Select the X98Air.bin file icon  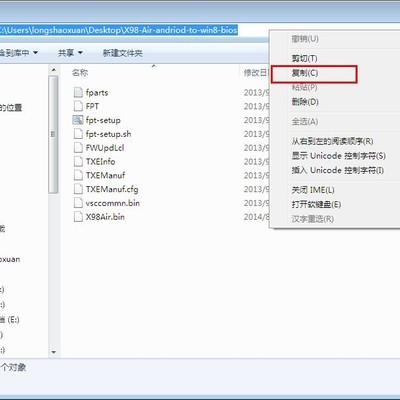pyautogui.click(x=78, y=217)
